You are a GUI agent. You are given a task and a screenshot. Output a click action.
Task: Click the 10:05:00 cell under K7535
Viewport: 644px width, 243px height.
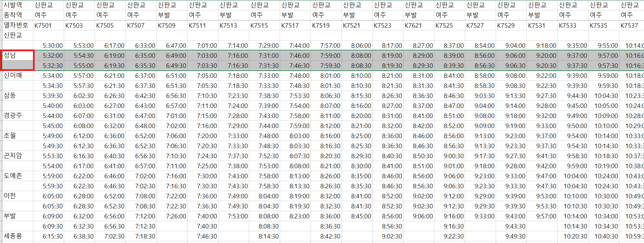click(604, 106)
